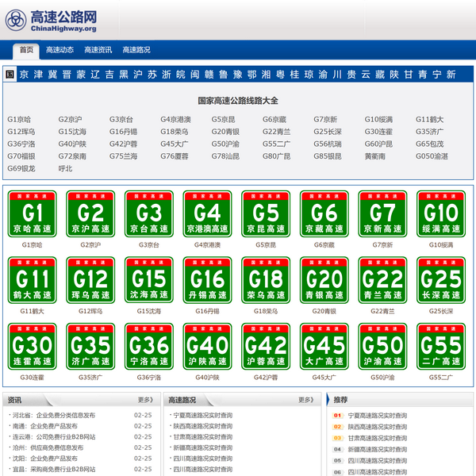Screen dimensions: 476x476
Task: Select the G7 京新高速 highway sign
Action: [x=382, y=214]
